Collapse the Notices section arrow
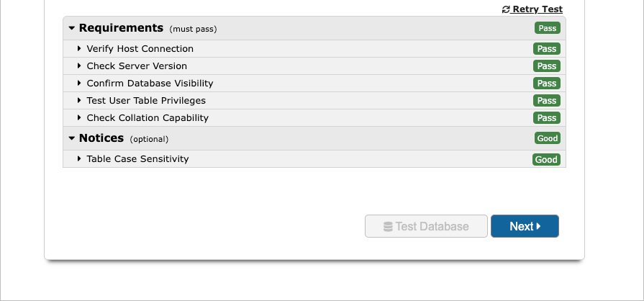The image size is (644, 301). click(x=72, y=138)
